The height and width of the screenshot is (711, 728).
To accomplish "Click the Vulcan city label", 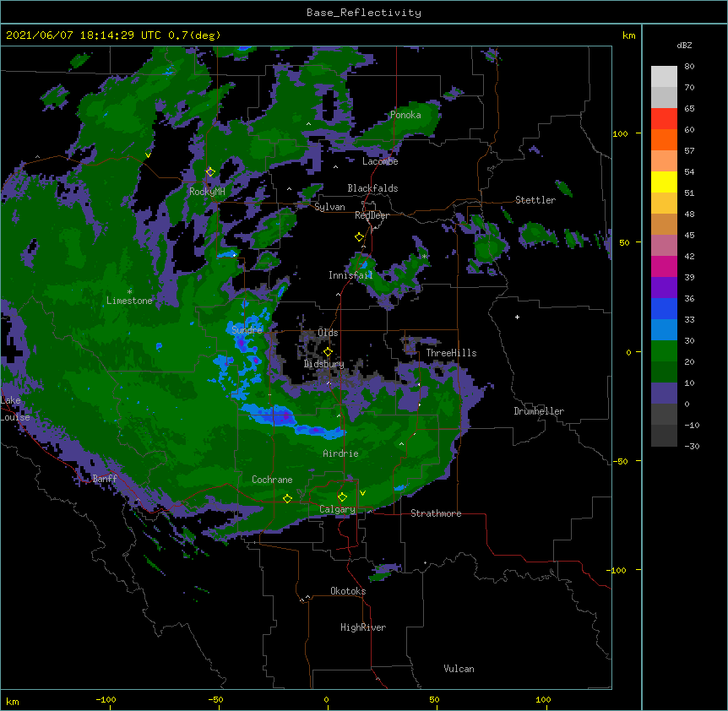I will tap(459, 669).
